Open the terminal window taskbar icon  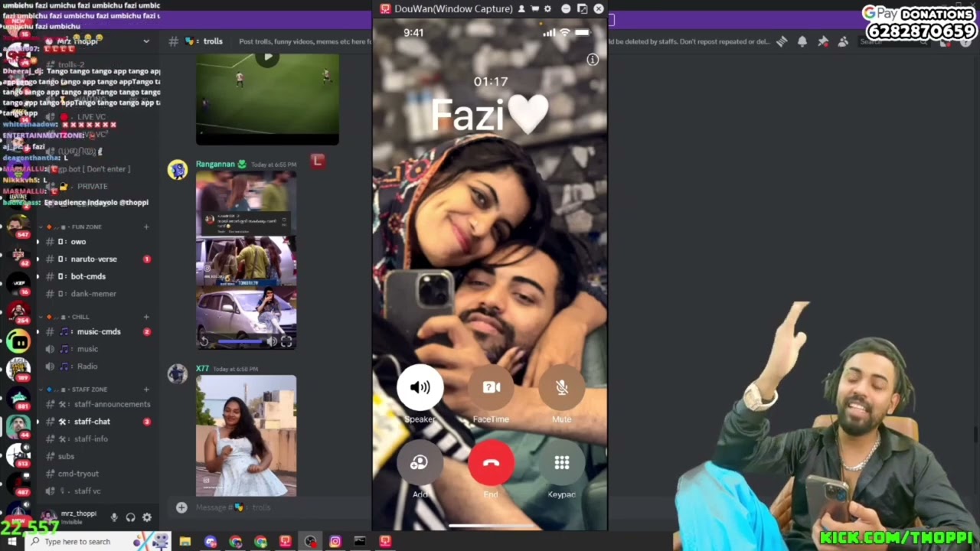(360, 542)
